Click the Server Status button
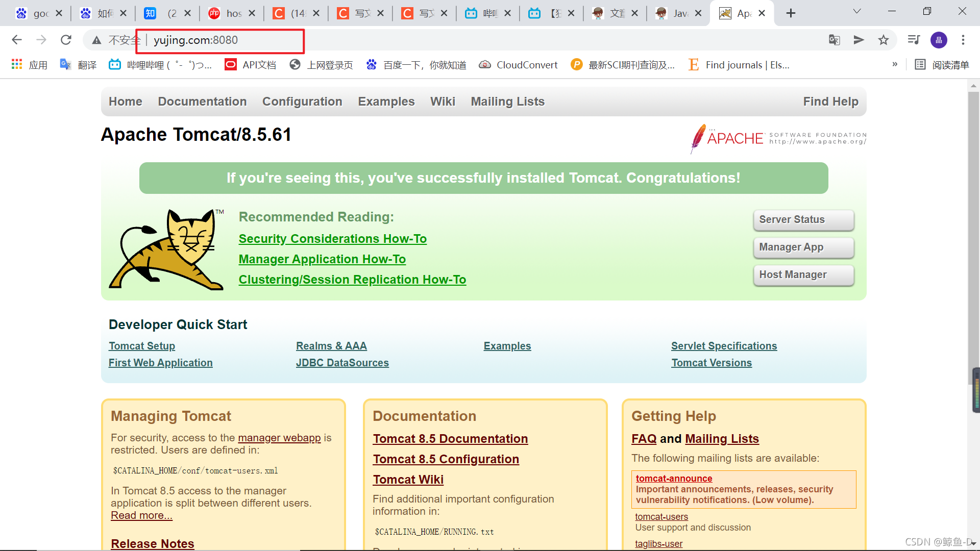 click(804, 220)
